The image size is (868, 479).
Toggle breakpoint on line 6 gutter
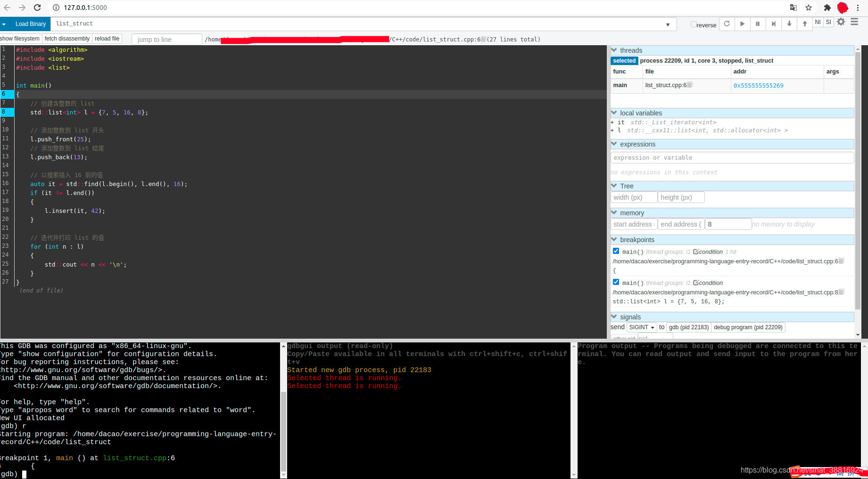click(x=7, y=94)
